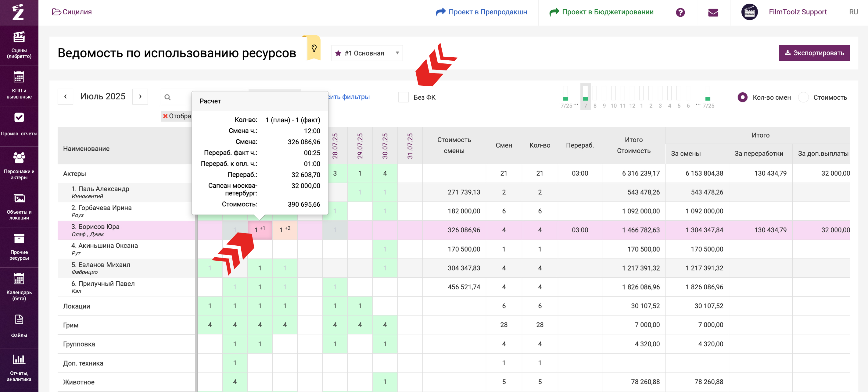Click the Июль 2025 month label
Image resolution: width=868 pixels, height=392 pixels.
tap(103, 96)
